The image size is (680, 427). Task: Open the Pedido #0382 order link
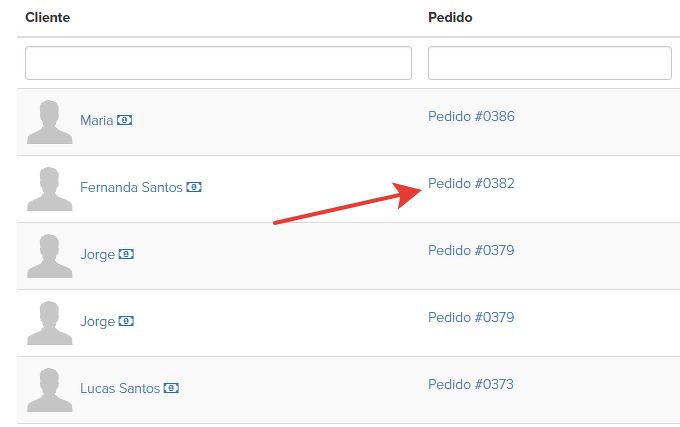pyautogui.click(x=471, y=184)
